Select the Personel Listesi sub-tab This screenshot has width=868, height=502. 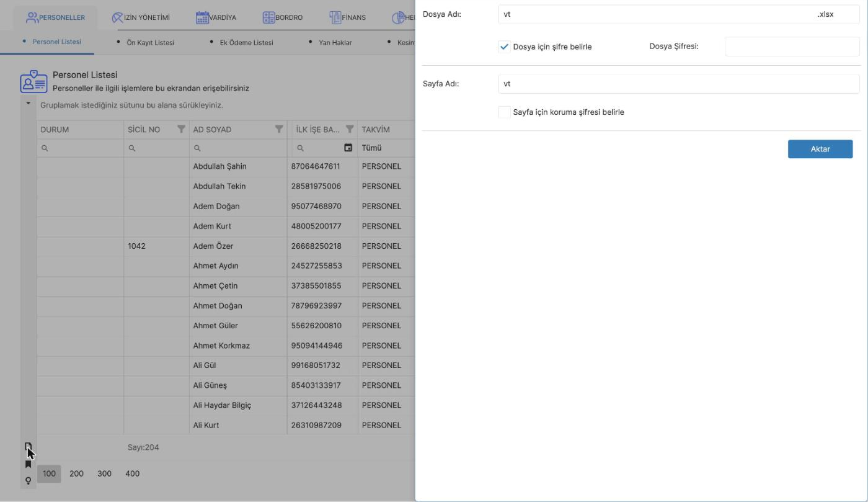[56, 42]
